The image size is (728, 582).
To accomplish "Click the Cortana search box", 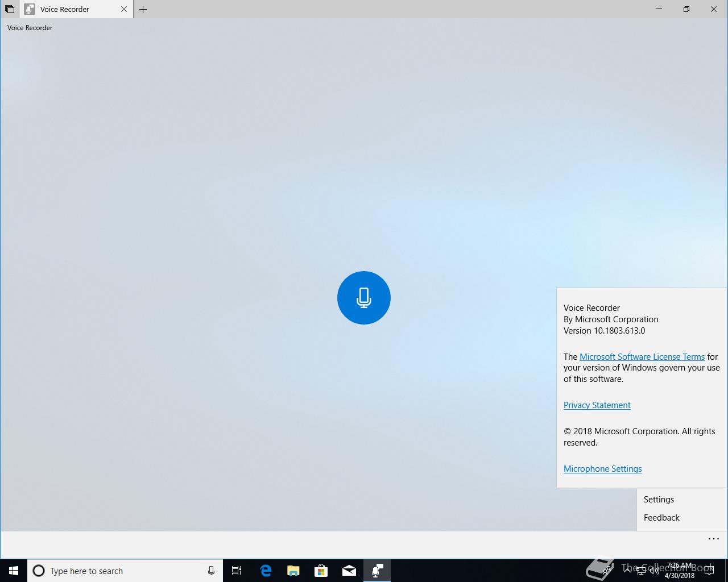I will 125,571.
